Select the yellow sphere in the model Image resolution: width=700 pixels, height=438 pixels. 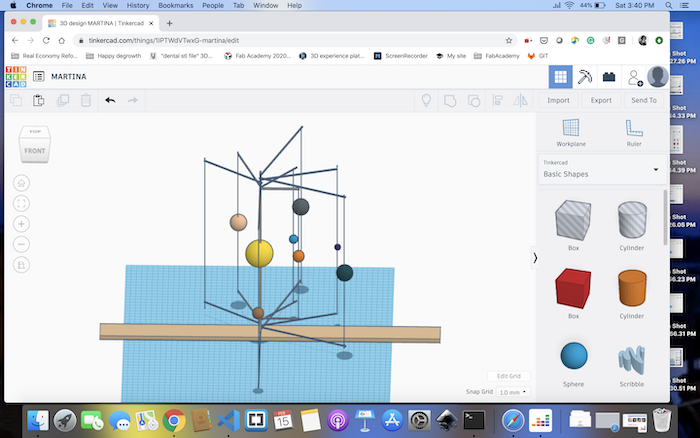pos(259,254)
